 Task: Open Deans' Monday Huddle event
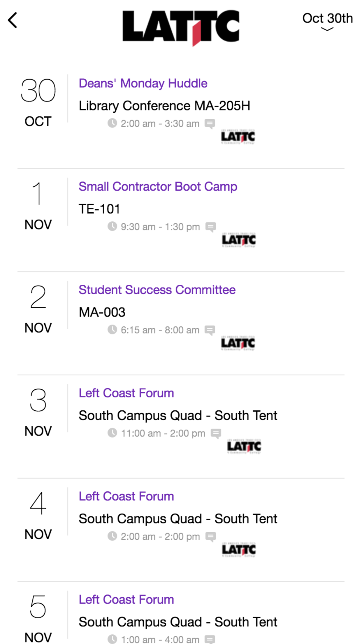pos(143,83)
